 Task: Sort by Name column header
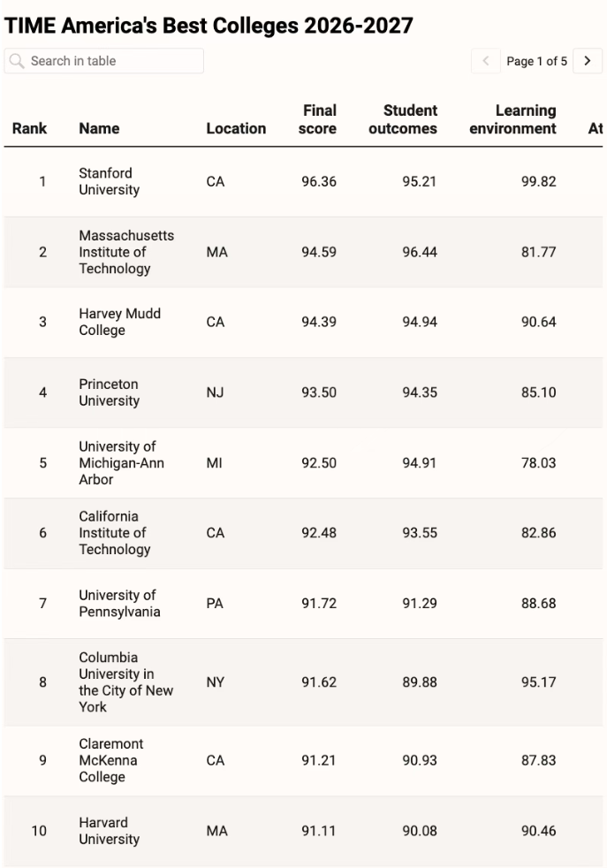click(x=99, y=128)
